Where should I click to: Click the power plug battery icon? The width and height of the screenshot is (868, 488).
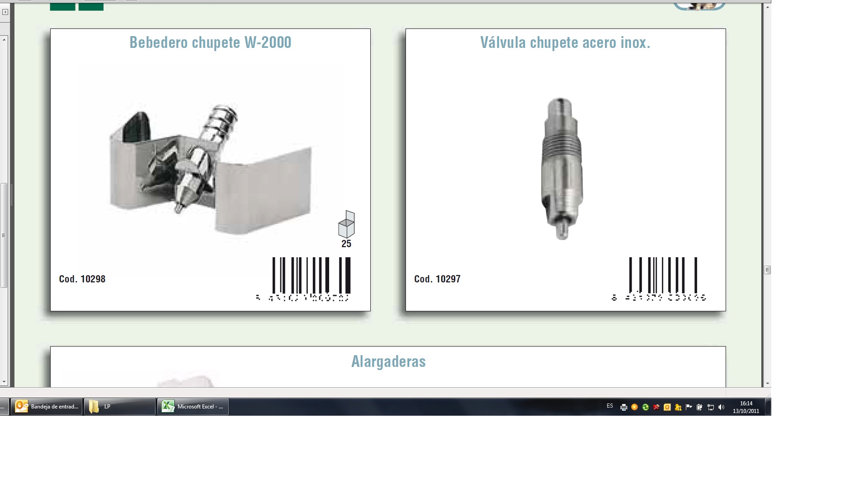[x=700, y=407]
